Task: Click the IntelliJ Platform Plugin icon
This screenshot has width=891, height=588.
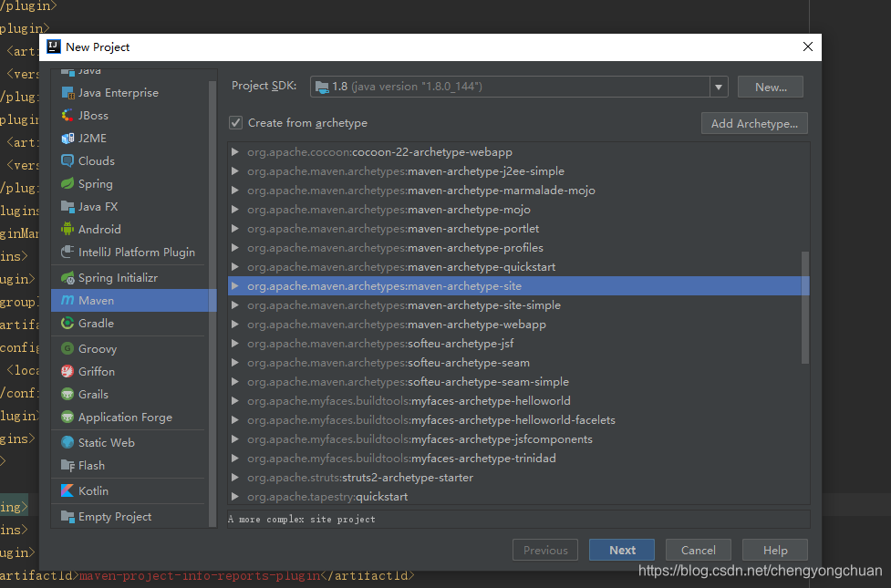Action: click(x=67, y=252)
